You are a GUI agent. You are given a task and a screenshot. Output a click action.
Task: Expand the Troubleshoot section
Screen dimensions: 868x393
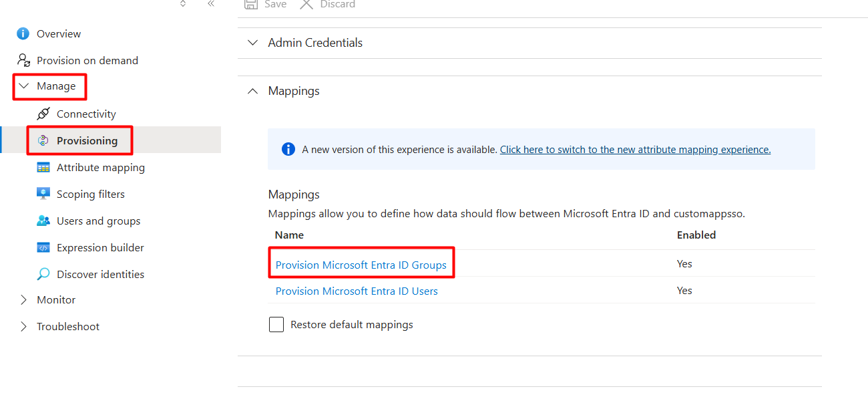pyautogui.click(x=24, y=327)
